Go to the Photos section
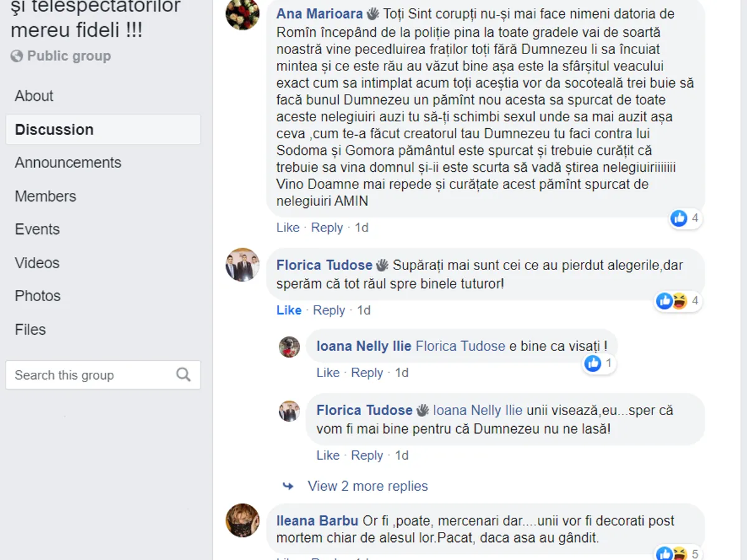The image size is (747, 560). [x=38, y=296]
